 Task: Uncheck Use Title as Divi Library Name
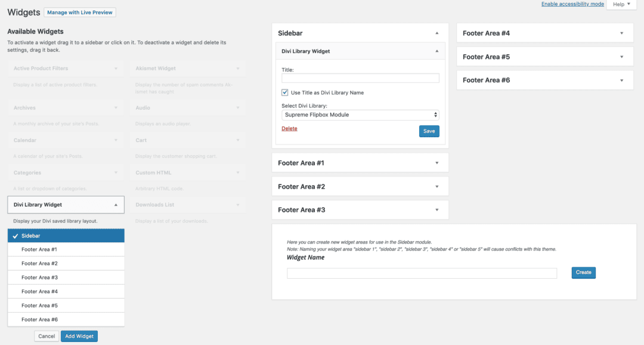[x=284, y=93]
